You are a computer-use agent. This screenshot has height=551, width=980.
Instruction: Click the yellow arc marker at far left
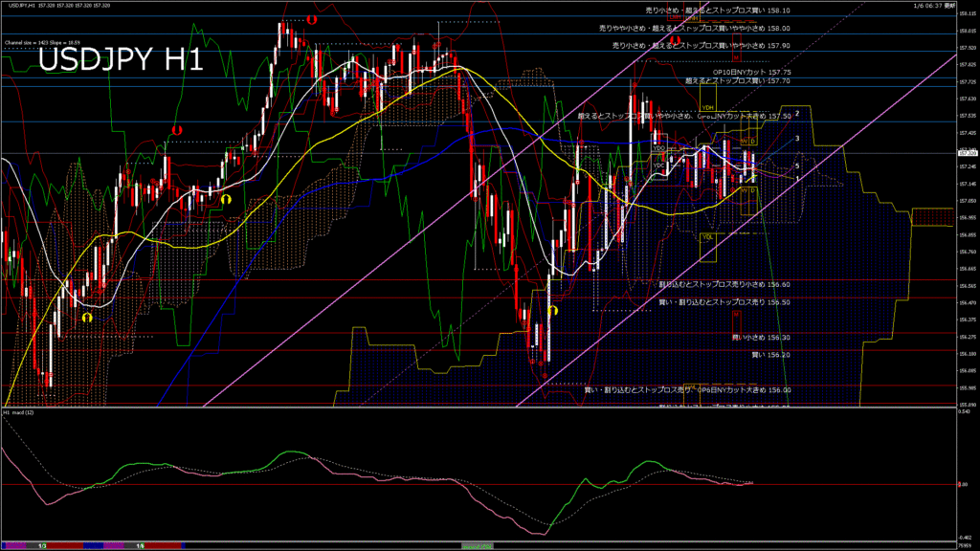point(86,317)
